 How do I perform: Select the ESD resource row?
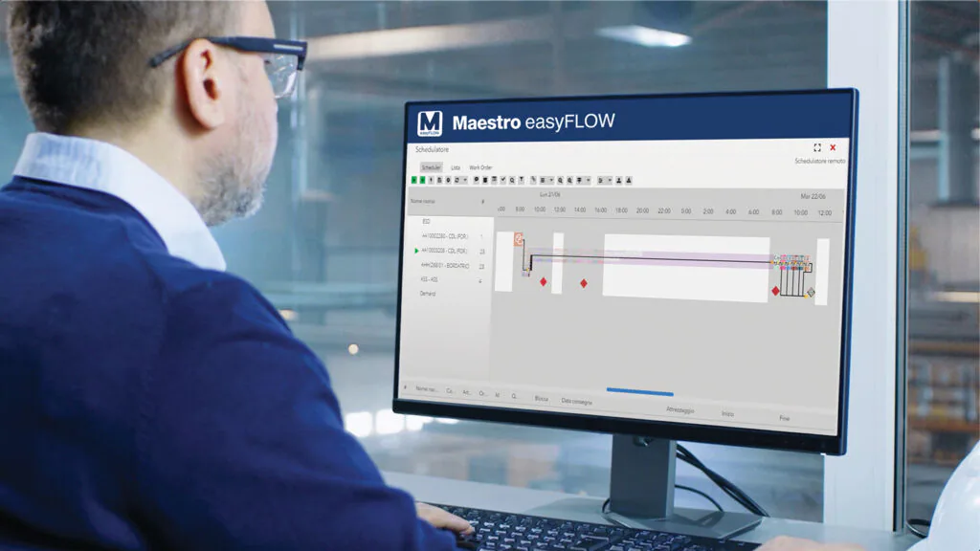coord(426,220)
